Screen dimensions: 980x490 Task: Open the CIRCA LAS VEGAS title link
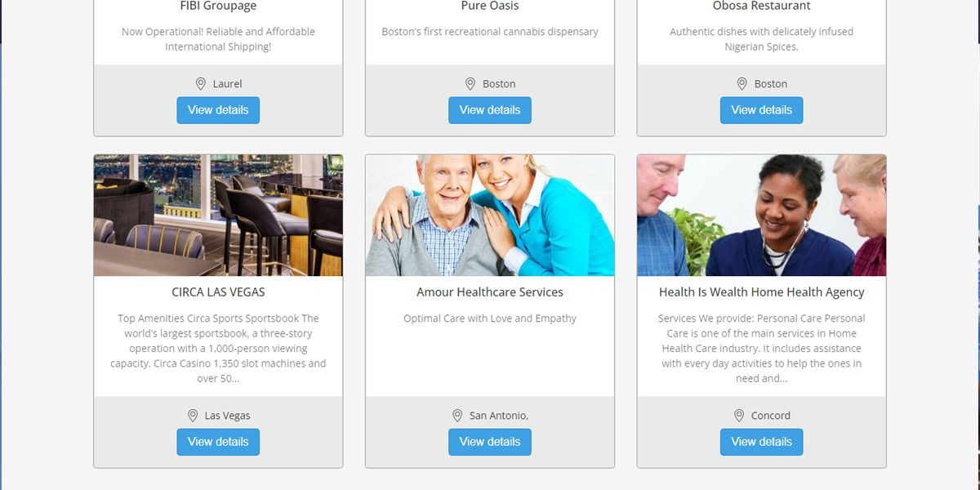coord(218,292)
